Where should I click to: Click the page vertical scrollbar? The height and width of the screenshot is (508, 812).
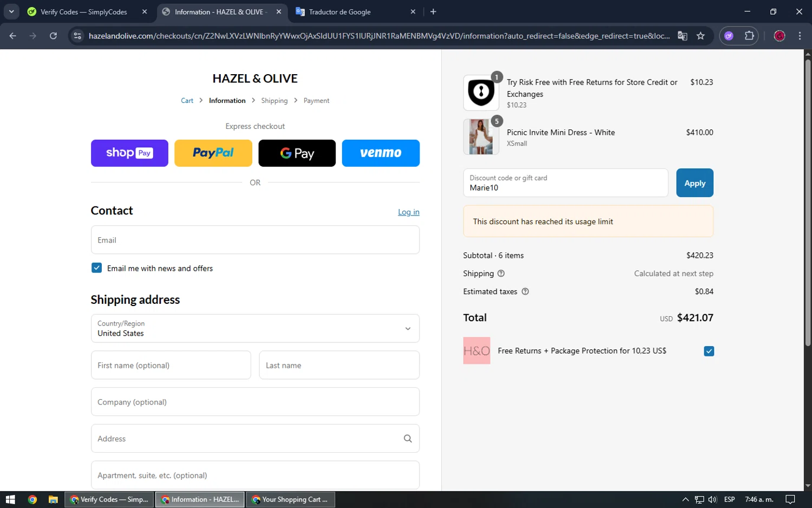tap(808, 203)
